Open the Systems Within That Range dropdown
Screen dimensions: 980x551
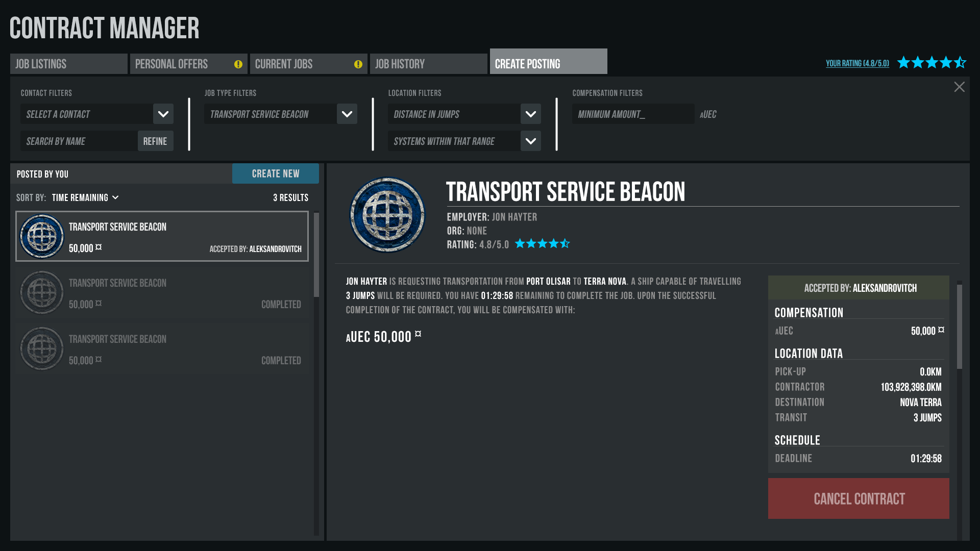(x=531, y=141)
